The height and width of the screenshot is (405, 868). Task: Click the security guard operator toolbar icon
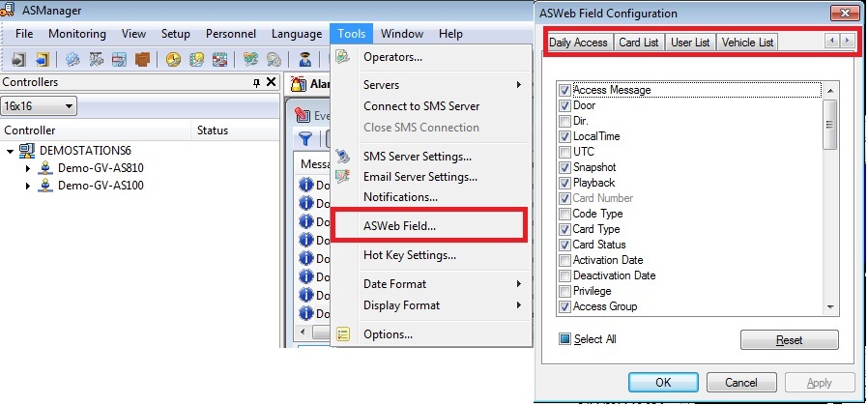(305, 59)
